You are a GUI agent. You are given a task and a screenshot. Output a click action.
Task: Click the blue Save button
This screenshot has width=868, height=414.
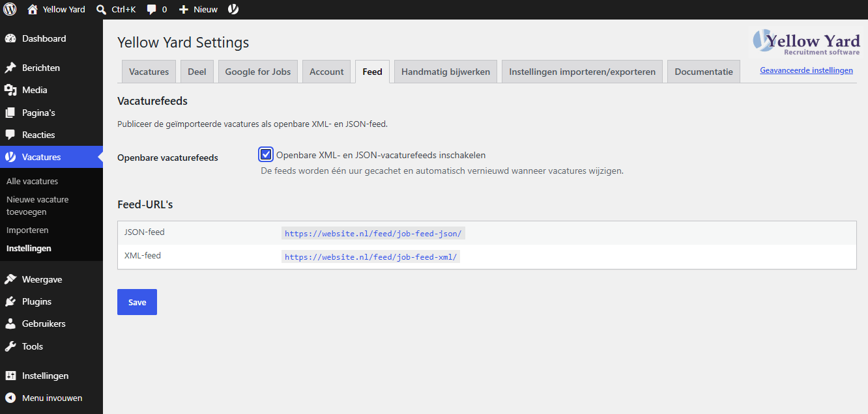coord(137,302)
